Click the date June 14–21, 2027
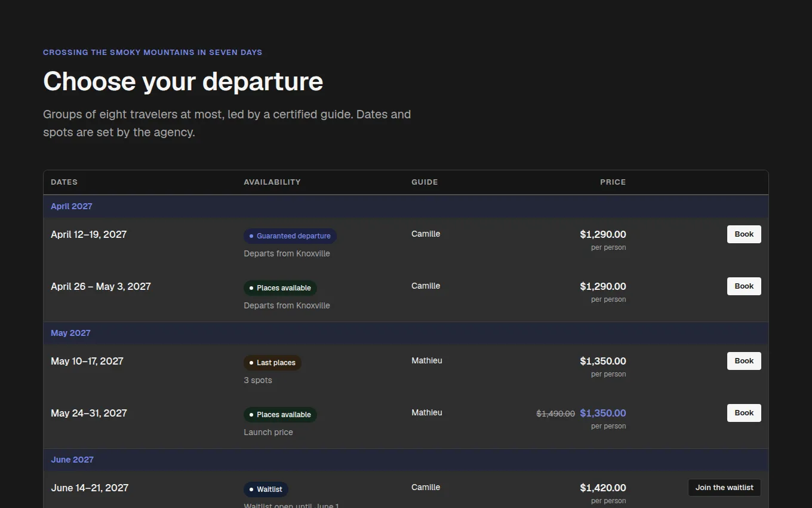812x508 pixels. pyautogui.click(x=90, y=488)
